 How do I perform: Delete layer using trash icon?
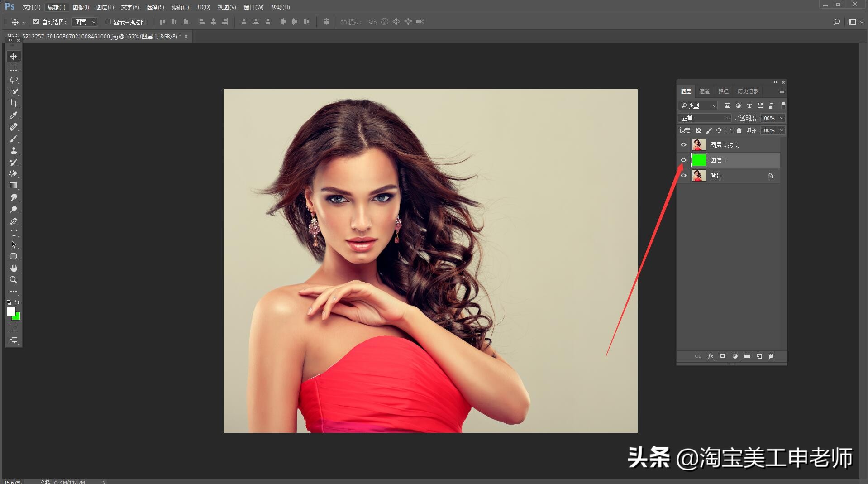point(771,356)
